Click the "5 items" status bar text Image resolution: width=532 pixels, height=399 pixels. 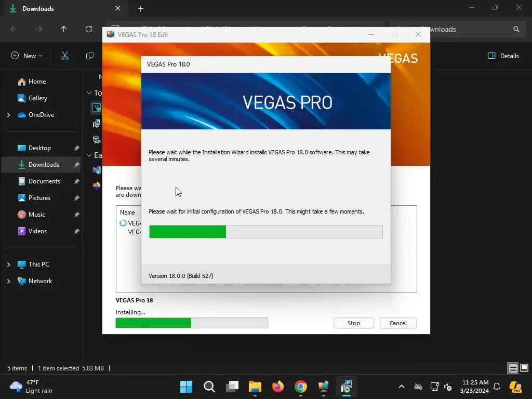pyautogui.click(x=17, y=368)
